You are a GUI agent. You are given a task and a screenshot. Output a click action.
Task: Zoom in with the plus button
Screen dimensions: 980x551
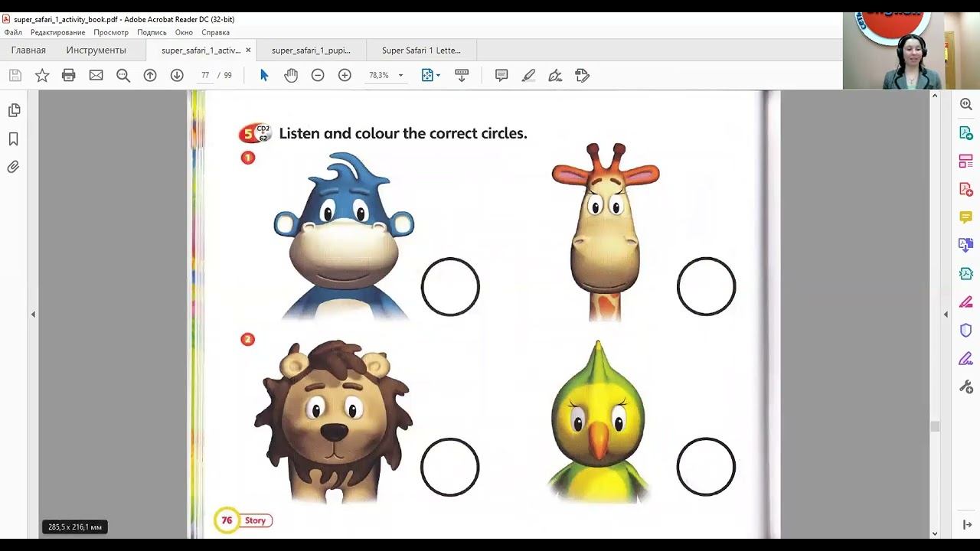point(345,75)
